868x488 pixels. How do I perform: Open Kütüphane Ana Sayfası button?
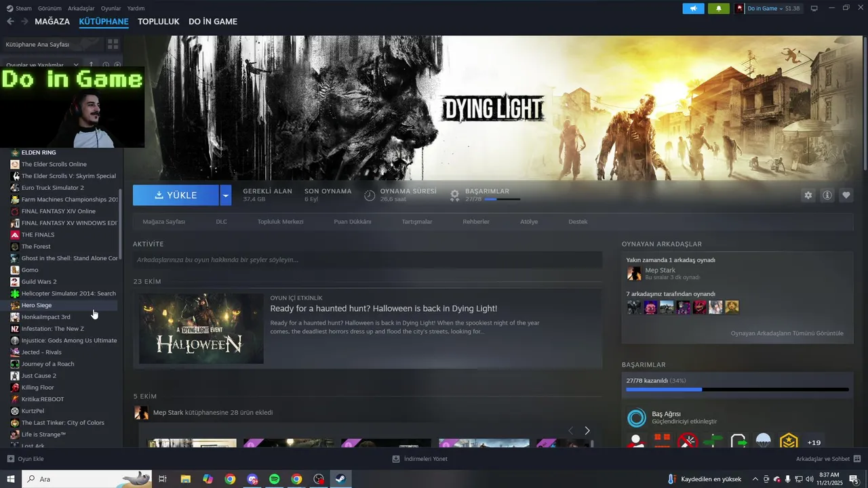click(x=52, y=44)
